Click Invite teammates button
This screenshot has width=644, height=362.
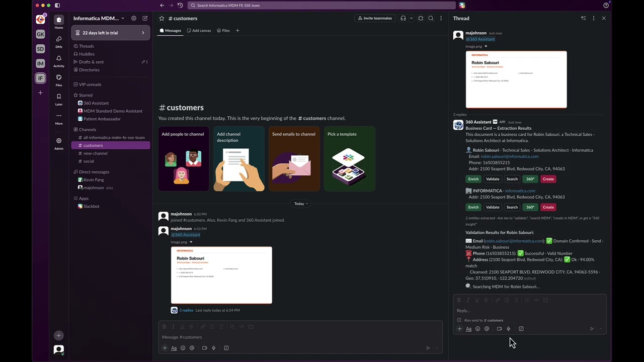[375, 18]
